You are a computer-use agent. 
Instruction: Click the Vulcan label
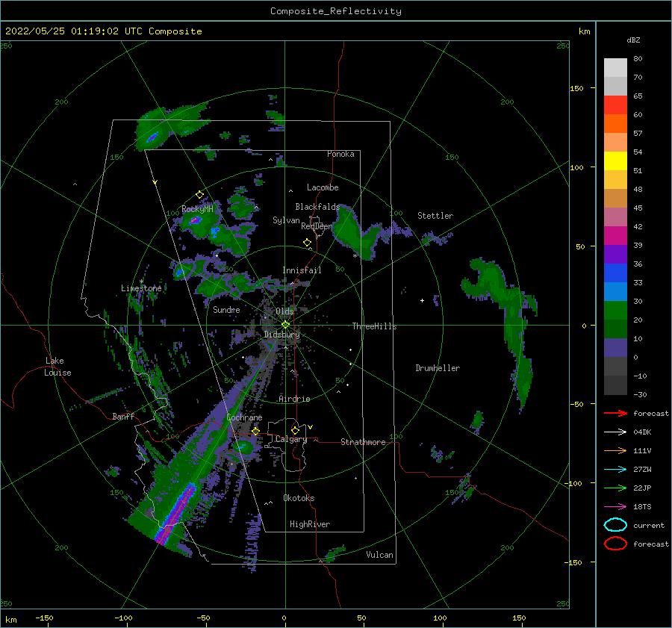379,555
